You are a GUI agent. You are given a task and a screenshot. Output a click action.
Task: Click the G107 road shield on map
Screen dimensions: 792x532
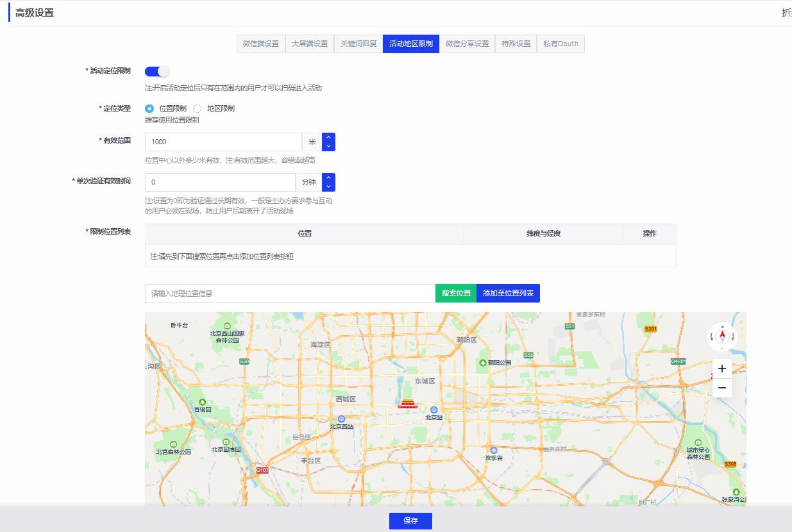click(x=262, y=470)
